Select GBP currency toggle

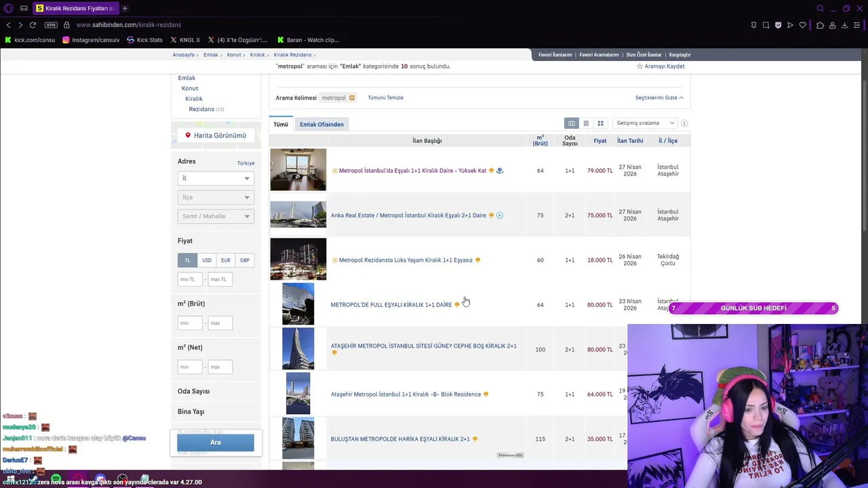click(245, 260)
